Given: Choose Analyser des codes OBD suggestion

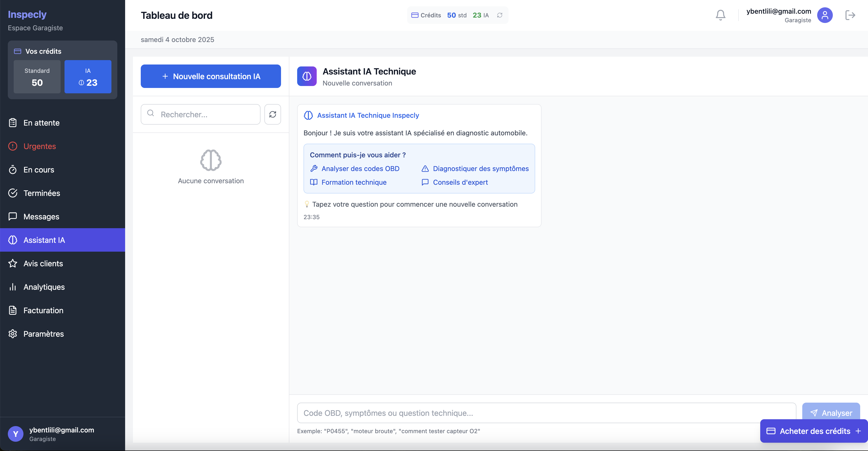Looking at the screenshot, I should (x=360, y=169).
